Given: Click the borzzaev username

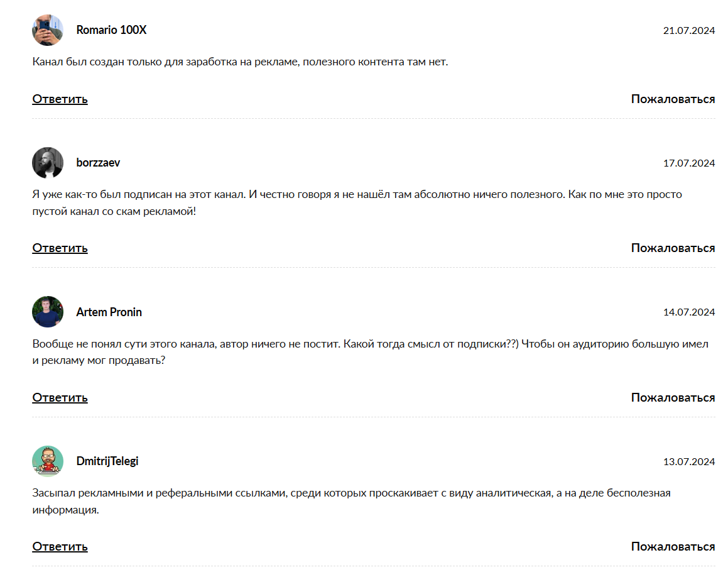Looking at the screenshot, I should point(98,163).
